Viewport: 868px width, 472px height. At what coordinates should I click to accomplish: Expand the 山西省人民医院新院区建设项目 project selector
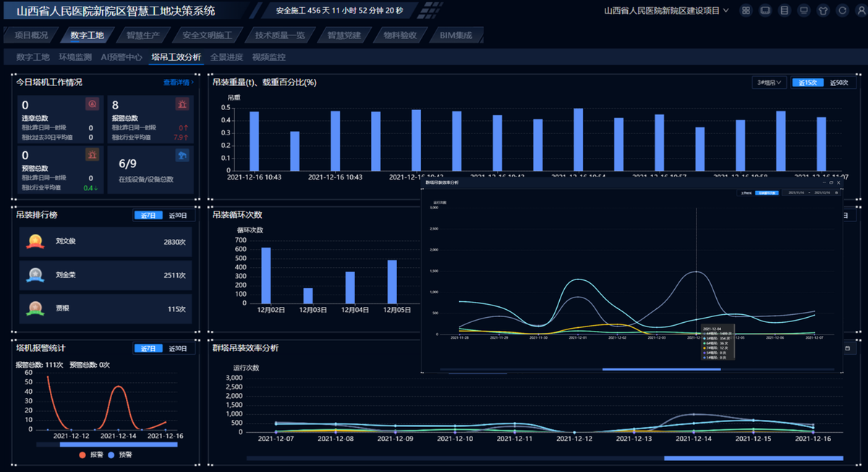click(x=665, y=11)
